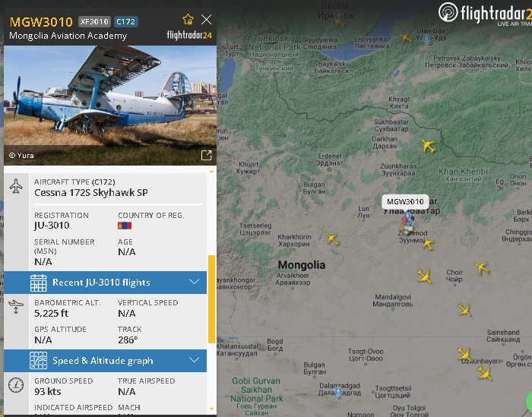
Task: Select the plane near Dzüünbayan
Action: (464, 354)
